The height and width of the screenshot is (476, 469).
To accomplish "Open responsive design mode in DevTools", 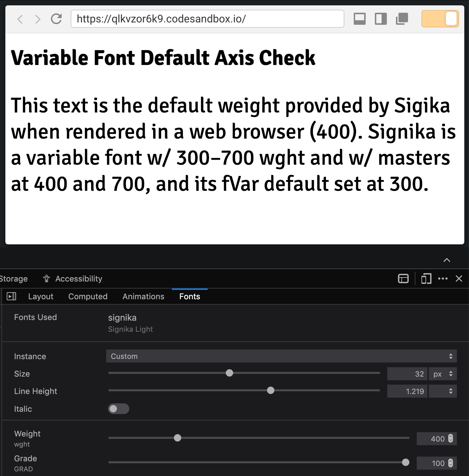I will (426, 279).
